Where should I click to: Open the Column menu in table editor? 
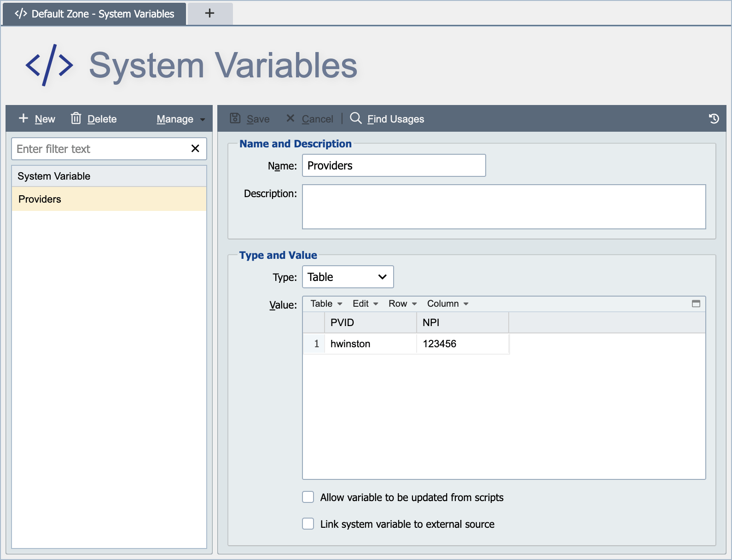(x=447, y=303)
